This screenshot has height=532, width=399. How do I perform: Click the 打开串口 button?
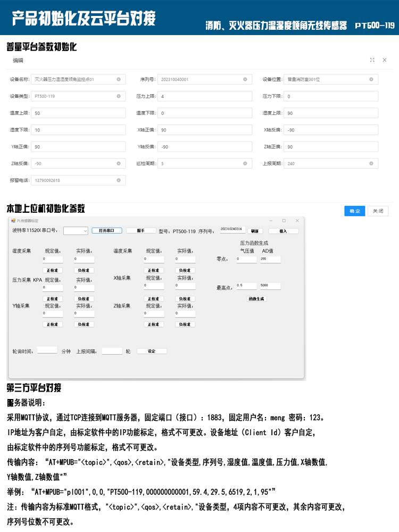[x=107, y=231]
